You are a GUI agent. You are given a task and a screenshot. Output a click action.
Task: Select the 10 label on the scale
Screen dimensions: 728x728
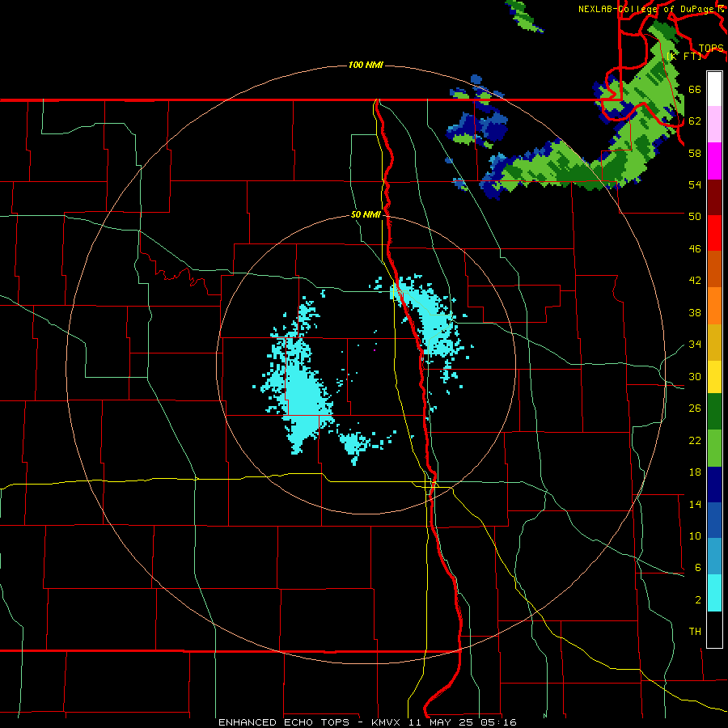[695, 535]
